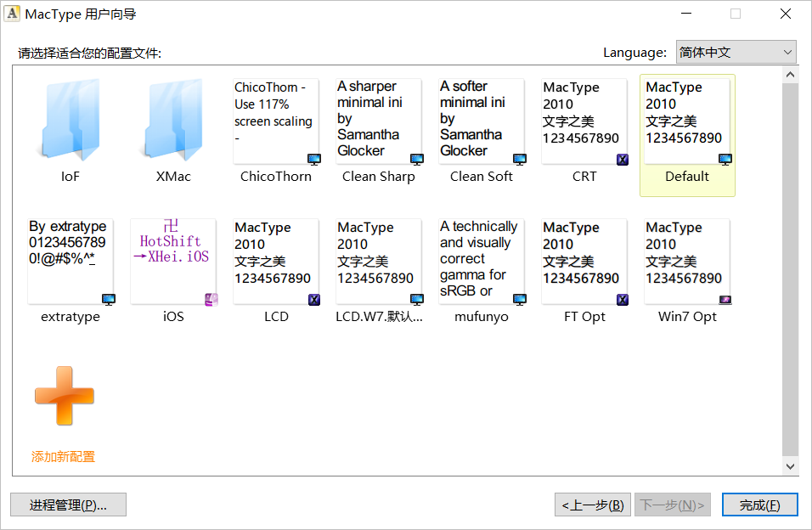
Task: Click the 添加新配置 link text
Action: click(x=63, y=456)
